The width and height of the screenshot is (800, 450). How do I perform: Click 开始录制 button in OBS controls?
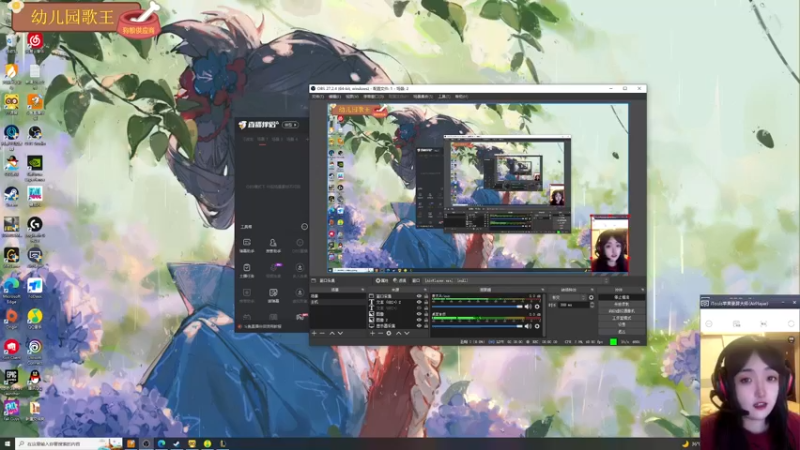coord(622,304)
